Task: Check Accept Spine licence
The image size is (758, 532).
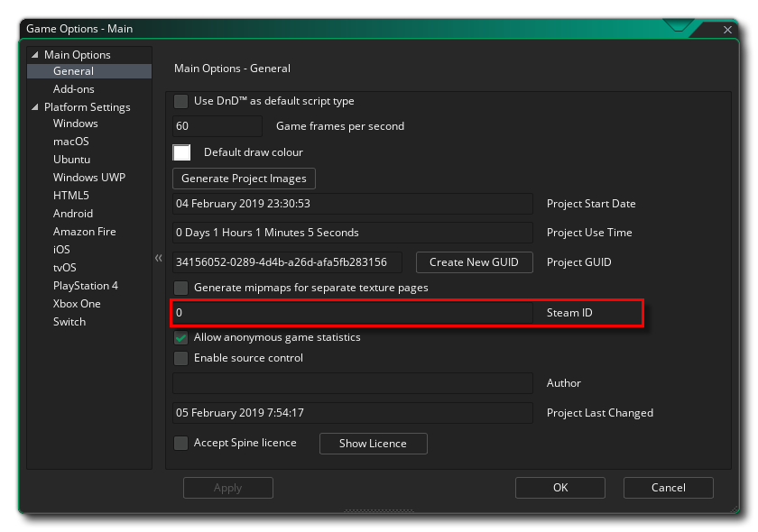Action: click(x=180, y=443)
